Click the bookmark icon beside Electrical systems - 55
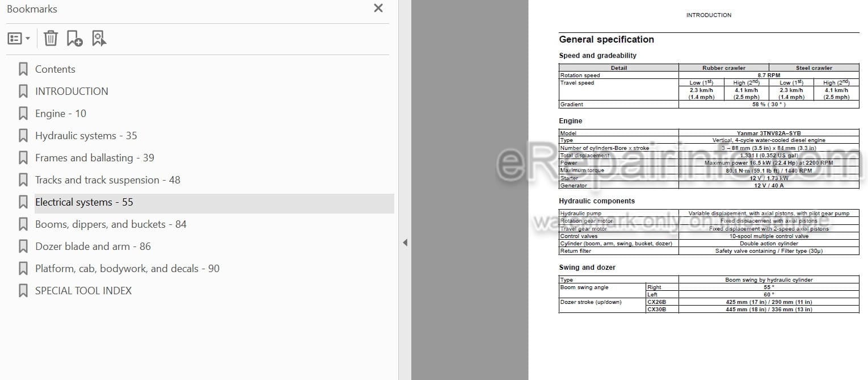Screen dimensions: 868x380 click(x=23, y=202)
